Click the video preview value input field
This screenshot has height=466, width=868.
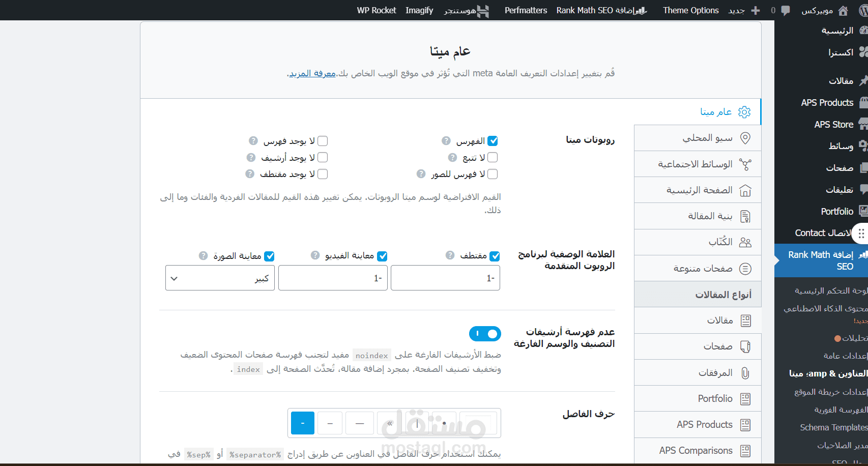[x=333, y=278]
